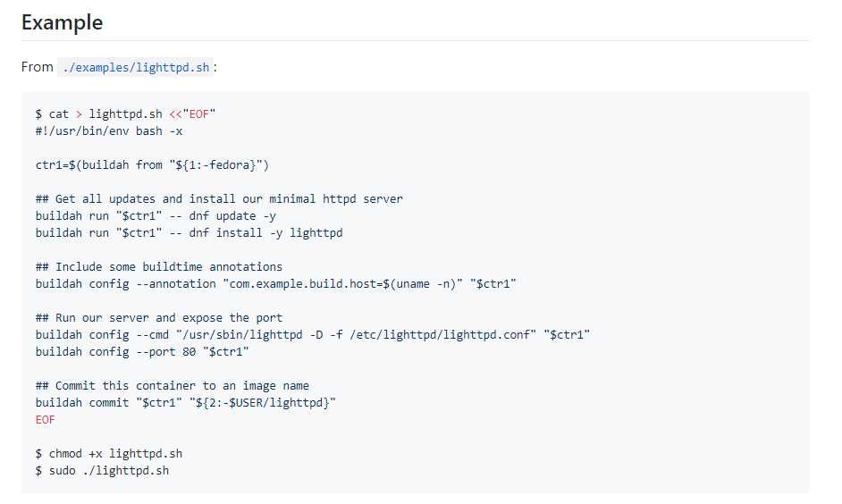
Task: Open the ./examples/lighttpd.sh link
Action: [135, 67]
